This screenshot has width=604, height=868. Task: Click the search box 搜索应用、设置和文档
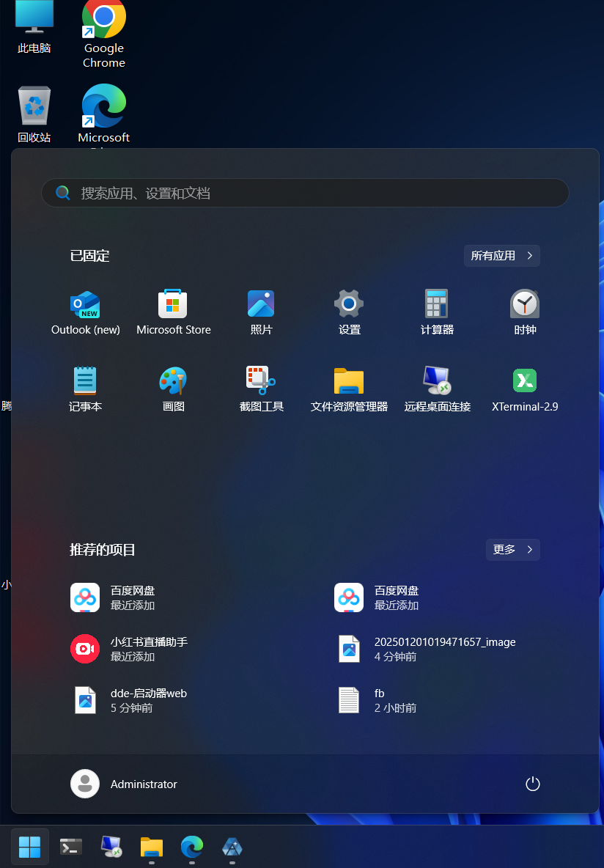(x=305, y=193)
